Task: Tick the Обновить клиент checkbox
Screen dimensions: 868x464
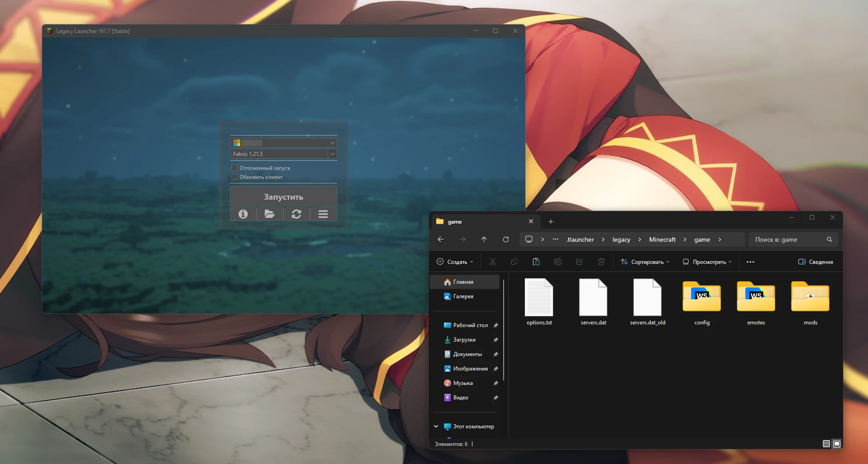Action: click(x=235, y=177)
